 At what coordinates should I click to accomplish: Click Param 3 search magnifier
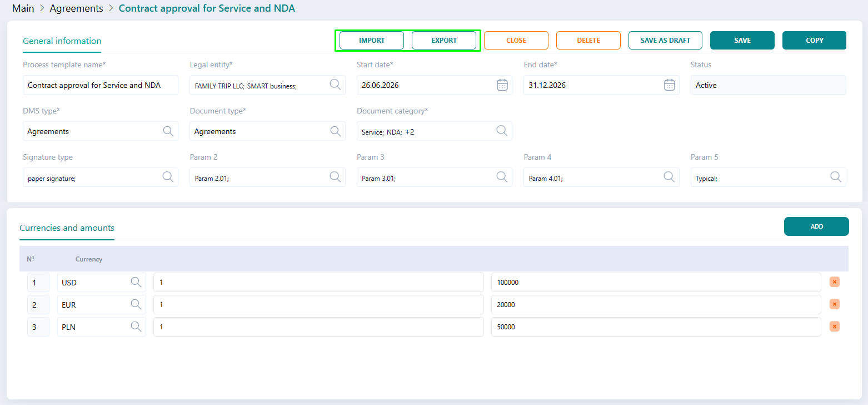point(502,177)
